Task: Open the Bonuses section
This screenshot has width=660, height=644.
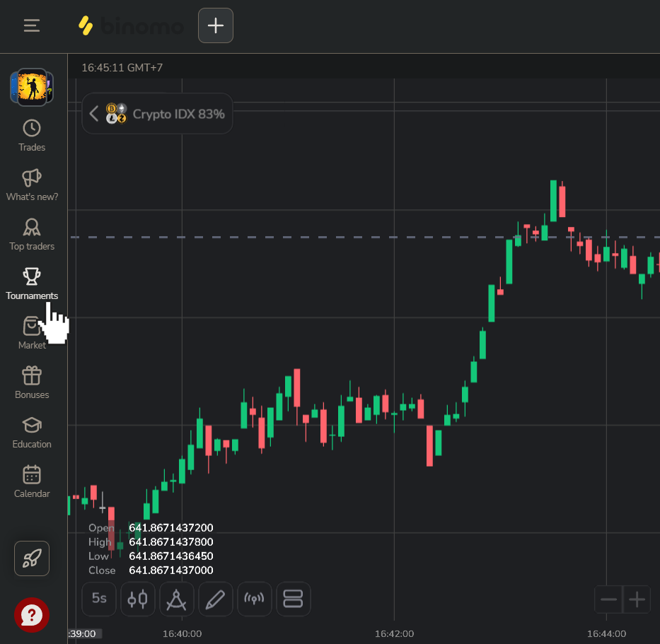Action: pos(32,383)
